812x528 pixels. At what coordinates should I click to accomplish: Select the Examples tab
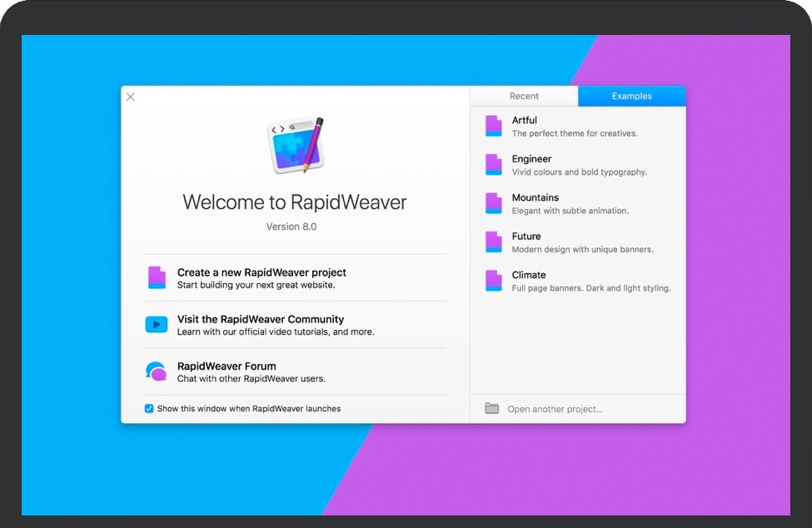pos(631,97)
